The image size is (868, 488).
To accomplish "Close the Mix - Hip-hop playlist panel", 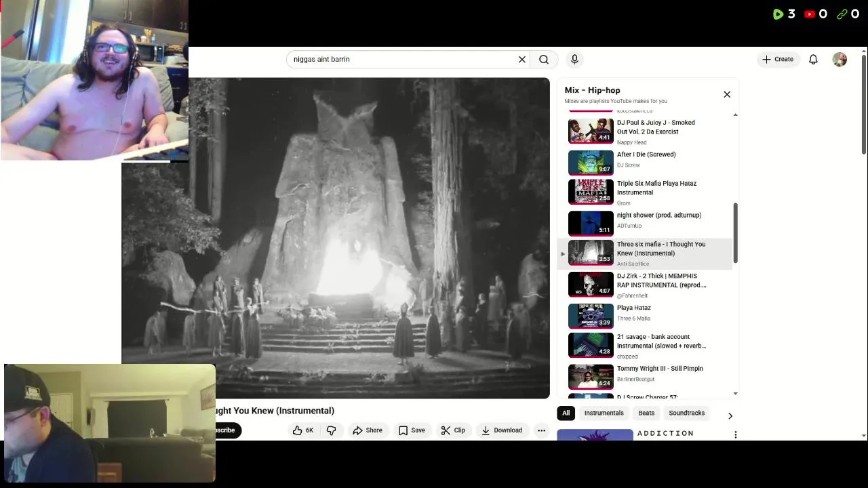I will [x=727, y=94].
